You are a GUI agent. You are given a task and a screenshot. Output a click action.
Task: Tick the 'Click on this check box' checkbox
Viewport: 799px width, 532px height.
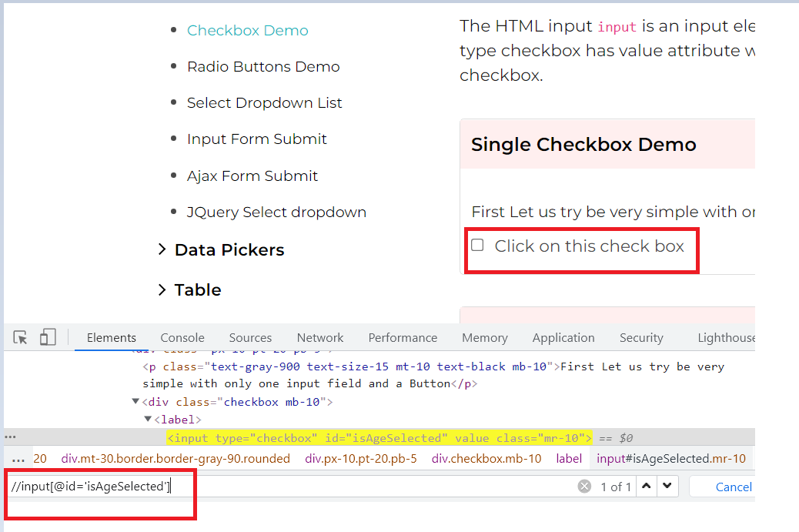pos(477,245)
